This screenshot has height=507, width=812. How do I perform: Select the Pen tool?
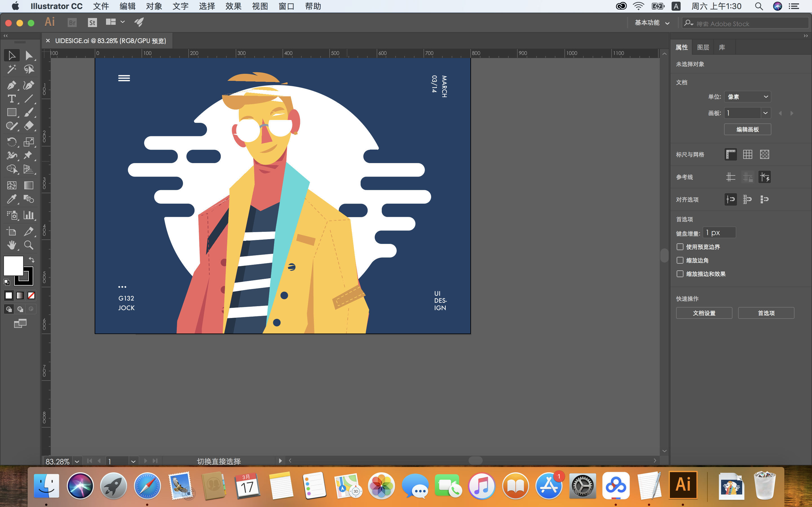(x=11, y=85)
